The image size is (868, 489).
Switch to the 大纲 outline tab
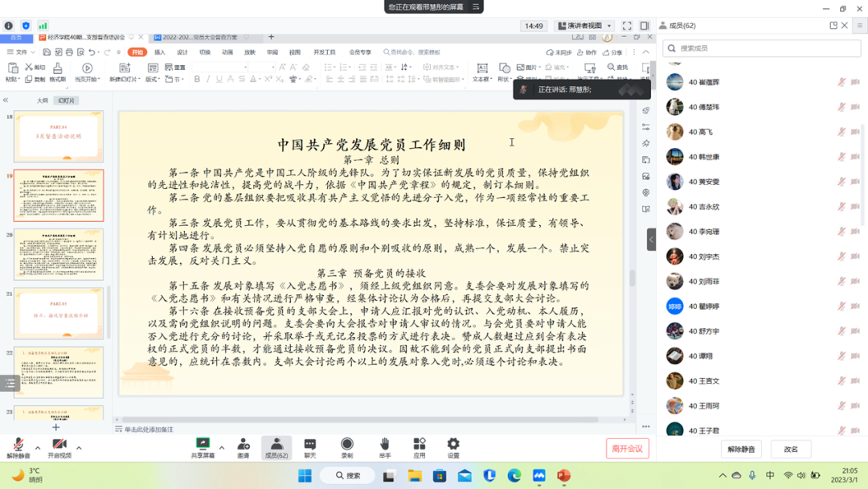click(x=43, y=101)
